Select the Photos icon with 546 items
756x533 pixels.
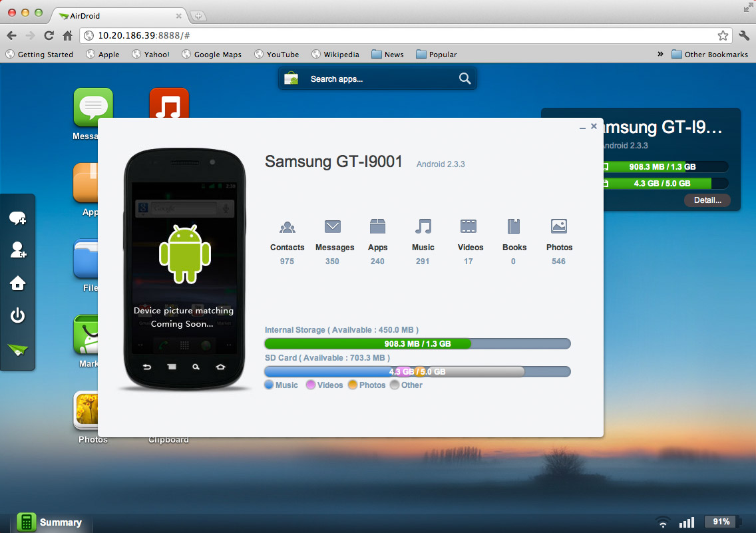559,227
